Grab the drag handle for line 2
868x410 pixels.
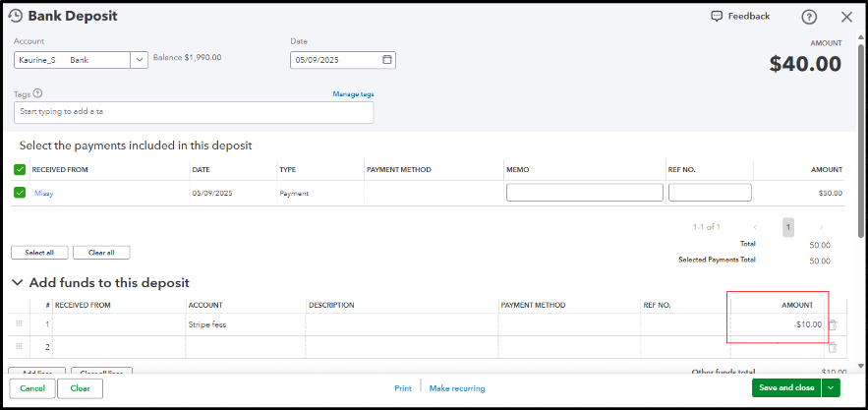(x=19, y=346)
